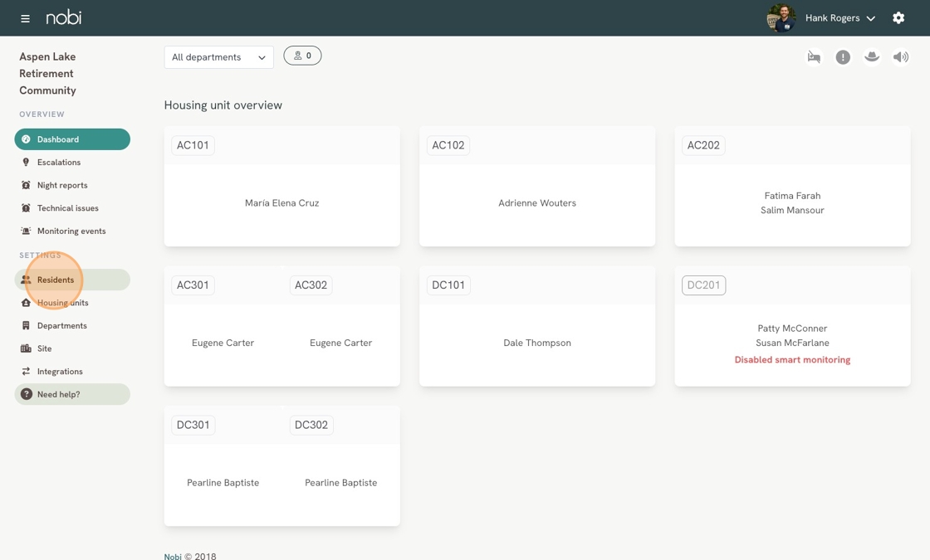The image size is (930, 560).
Task: Click the Nobi footer link
Action: tap(173, 556)
